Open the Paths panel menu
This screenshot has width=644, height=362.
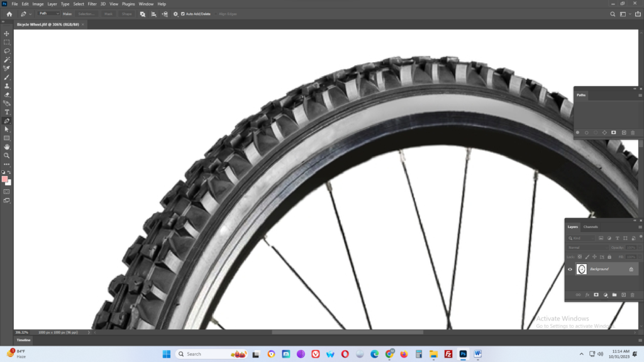[x=640, y=96]
